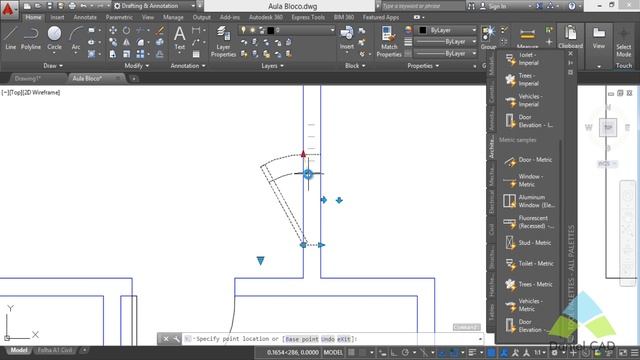Expand the Annotation panel dropdown
The height and width of the screenshot is (360, 640).
click(188, 66)
